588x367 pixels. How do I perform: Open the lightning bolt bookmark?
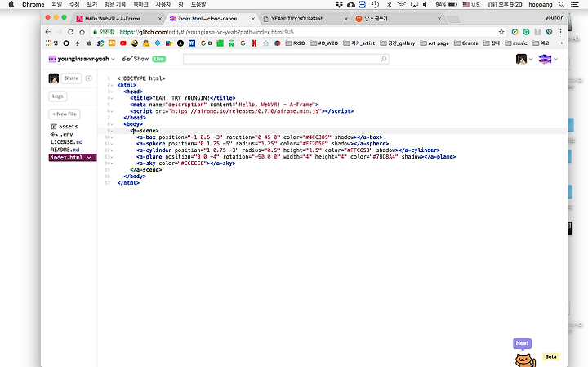[x=78, y=43]
